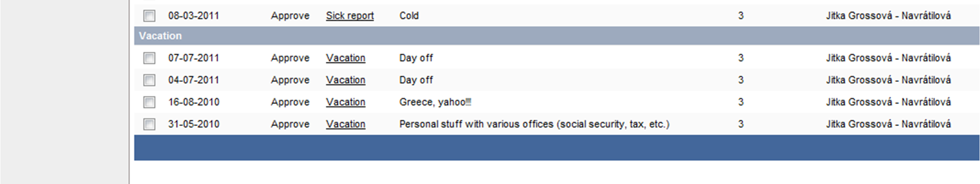Tick the checkbox for 07-07-2011 vacation
Viewport: 980px width, 184px height.
click(149, 58)
